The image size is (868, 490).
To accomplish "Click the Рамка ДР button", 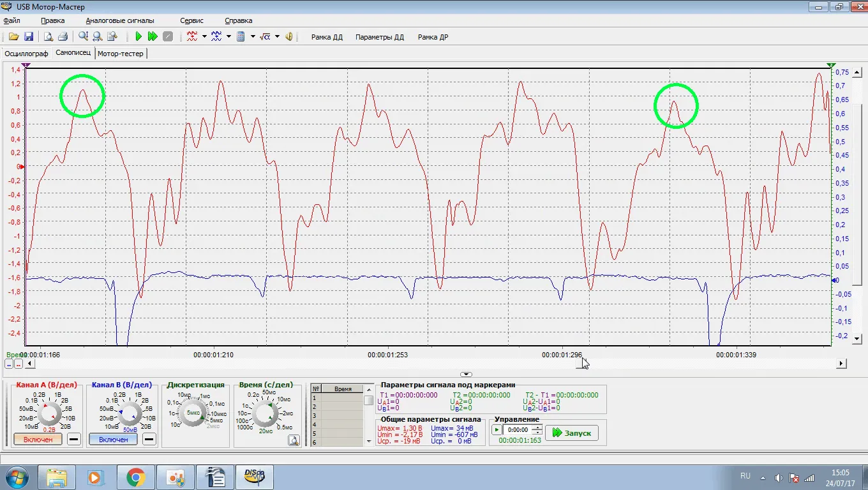I will coord(433,37).
